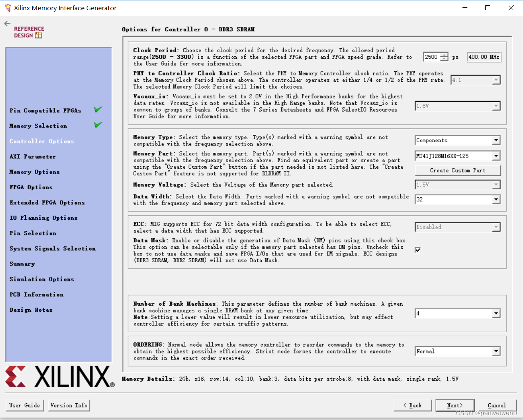The image size is (523, 420).
Task: Open the User Guide
Action: (25, 405)
